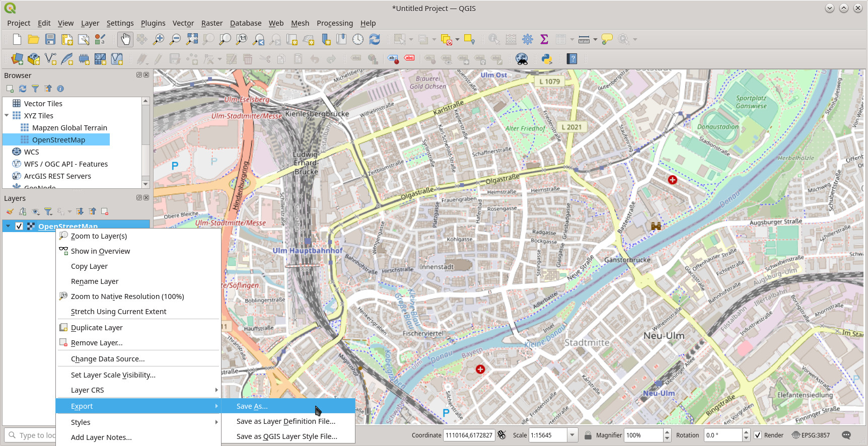This screenshot has height=446, width=868.
Task: Open Manage Map Themes eye dropdown
Action: pyautogui.click(x=36, y=211)
